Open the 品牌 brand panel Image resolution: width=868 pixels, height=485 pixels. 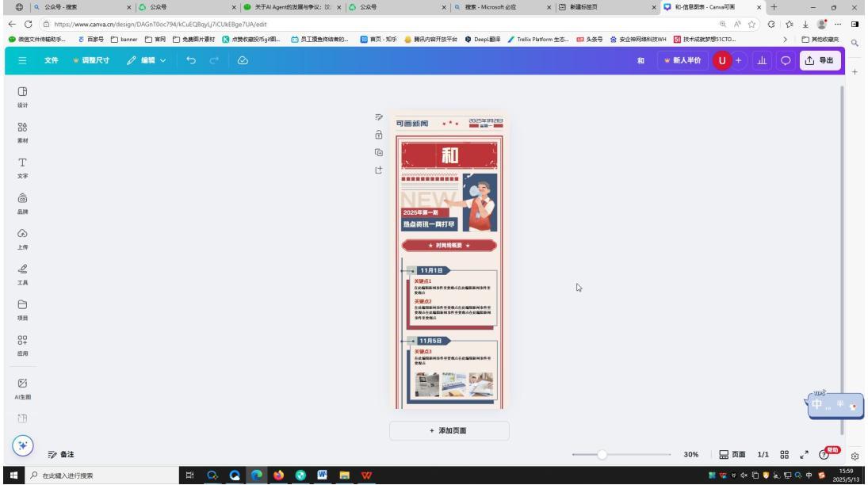pos(22,204)
